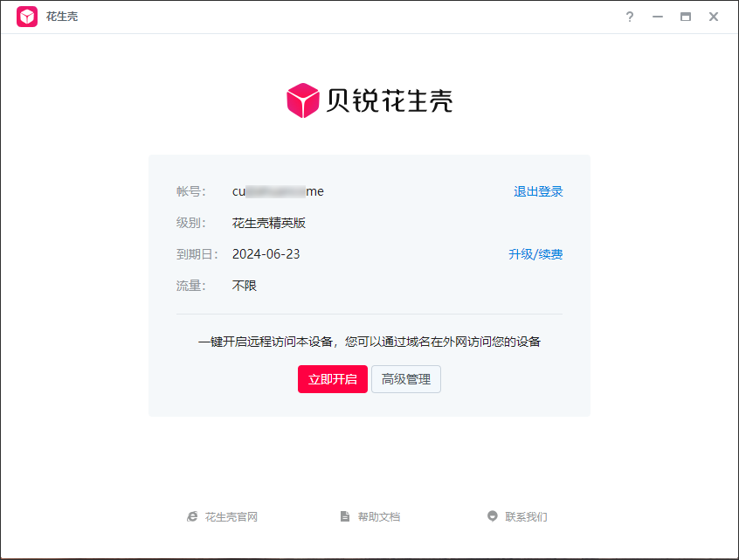Click the pink cube logo of 贝锐花生壳
Screen dimensions: 739x560
pyautogui.click(x=303, y=100)
